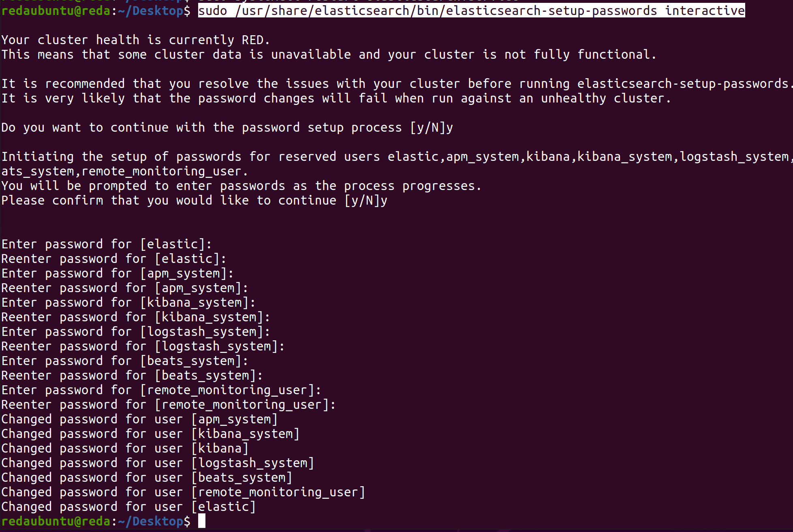Viewport: 793px width, 532px height.
Task: Click the 'Enter password for [elastic]' line
Action: pos(106,244)
